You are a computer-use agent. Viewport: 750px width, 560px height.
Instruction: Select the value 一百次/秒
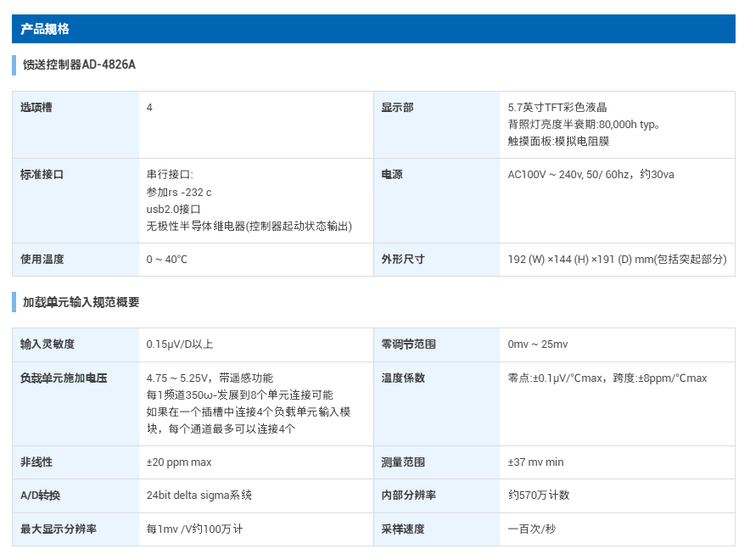(x=532, y=529)
